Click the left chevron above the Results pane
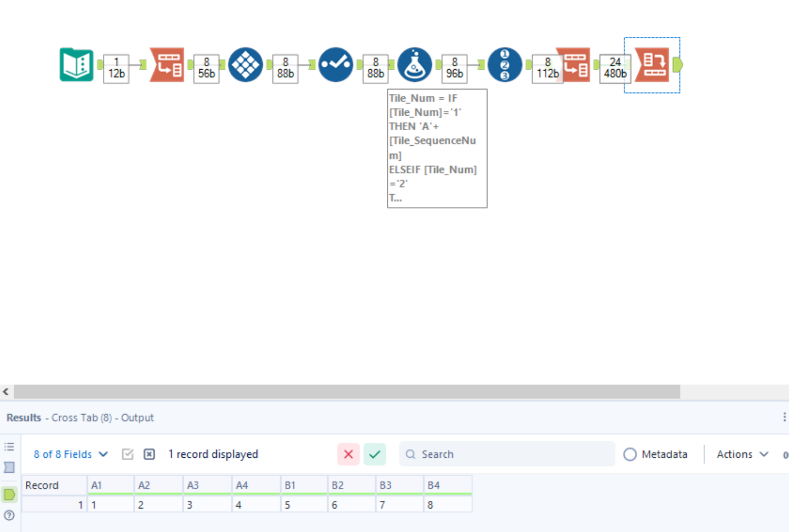This screenshot has width=789, height=532. 5,392
